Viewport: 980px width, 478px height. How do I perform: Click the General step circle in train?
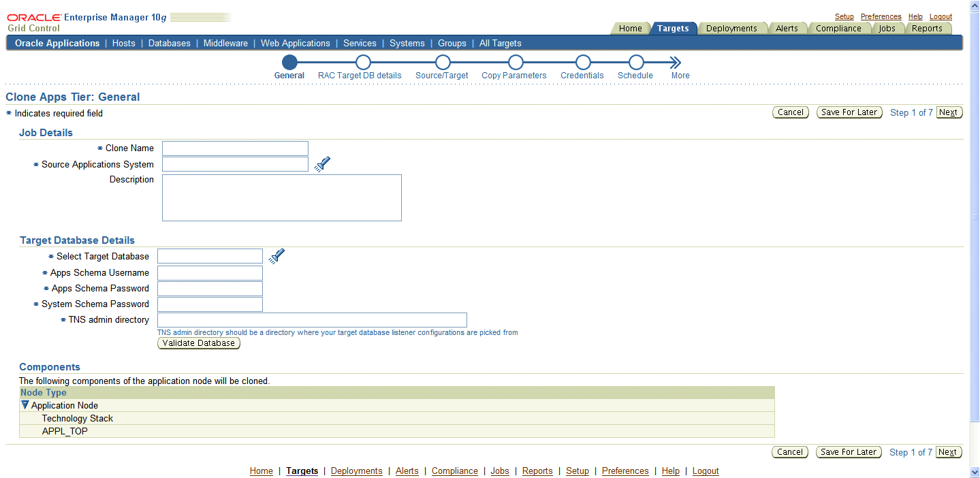click(x=289, y=63)
